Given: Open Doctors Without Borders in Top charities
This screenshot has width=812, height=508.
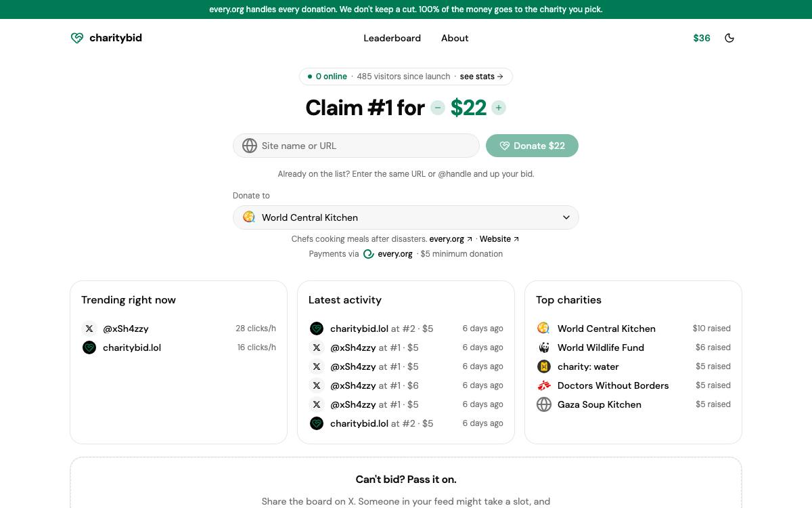Looking at the screenshot, I should coord(613,385).
